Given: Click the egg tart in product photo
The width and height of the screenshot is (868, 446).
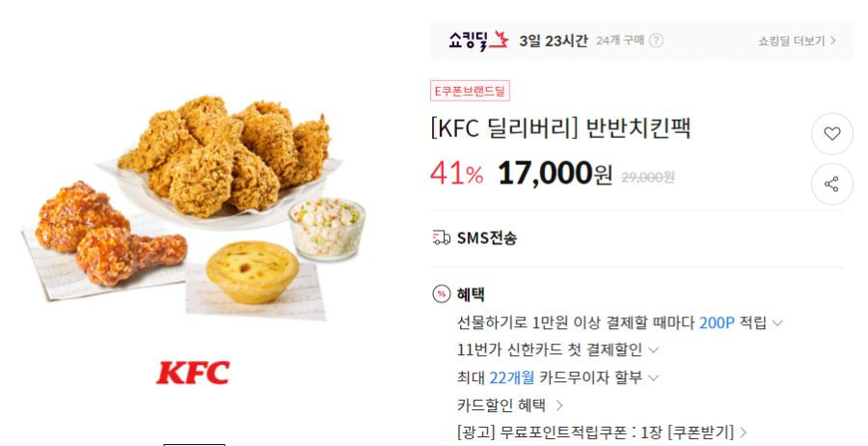Looking at the screenshot, I should click(x=253, y=271).
